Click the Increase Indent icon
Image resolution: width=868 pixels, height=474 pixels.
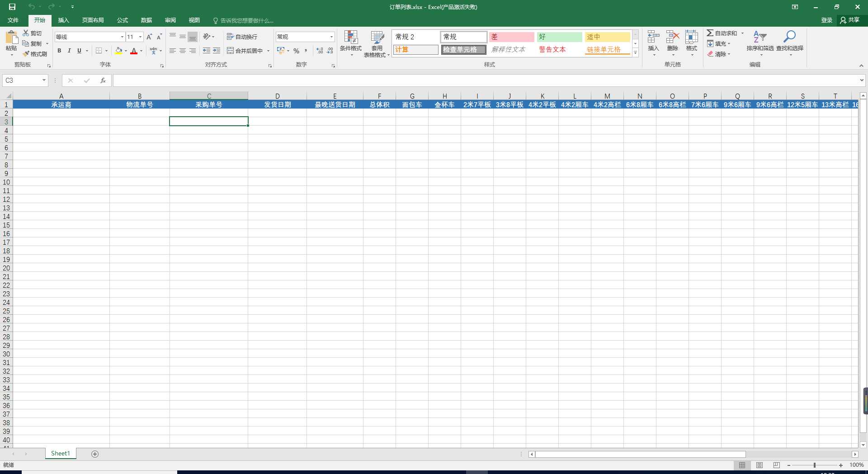(x=217, y=51)
